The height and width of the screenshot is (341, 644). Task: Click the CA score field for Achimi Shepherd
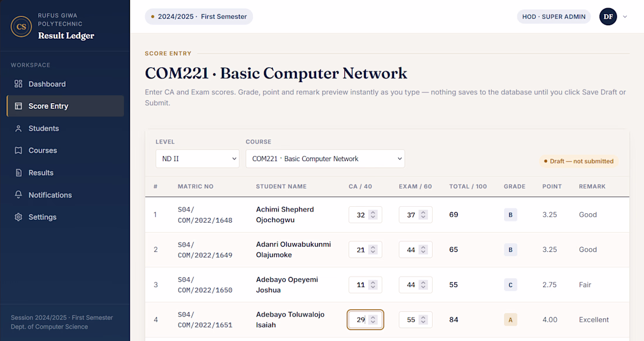[x=365, y=215]
